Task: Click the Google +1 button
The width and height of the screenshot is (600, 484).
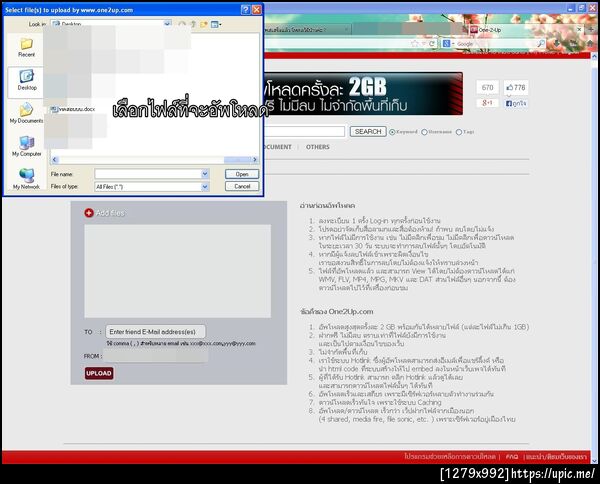Action: click(488, 103)
